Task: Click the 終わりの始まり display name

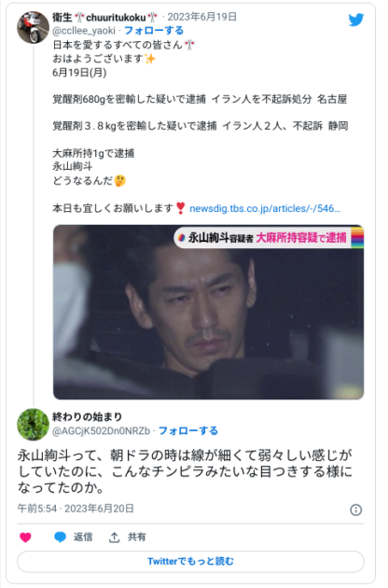Action: (x=87, y=416)
